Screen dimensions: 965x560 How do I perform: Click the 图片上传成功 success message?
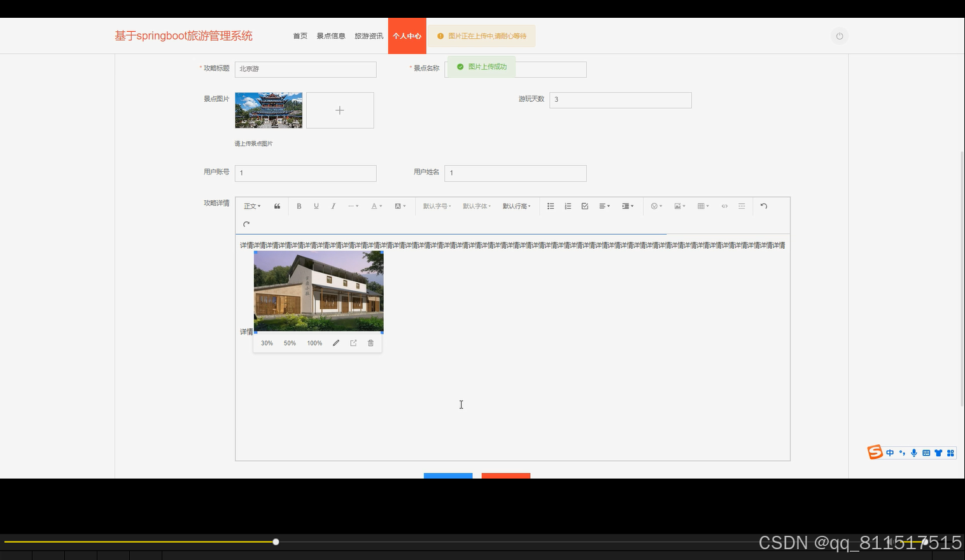pyautogui.click(x=481, y=67)
